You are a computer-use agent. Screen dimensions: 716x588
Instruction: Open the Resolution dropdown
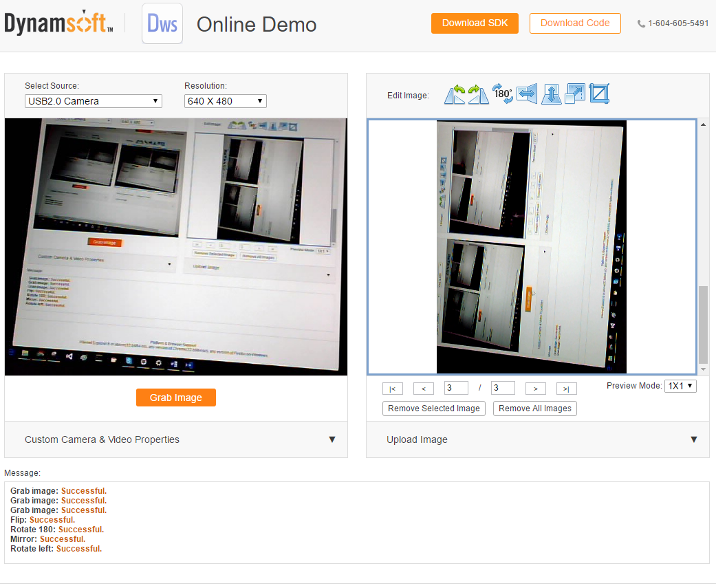coord(225,101)
